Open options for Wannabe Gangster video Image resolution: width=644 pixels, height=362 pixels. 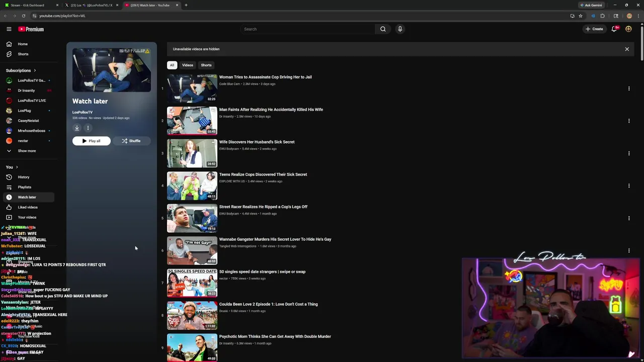pos(628,250)
